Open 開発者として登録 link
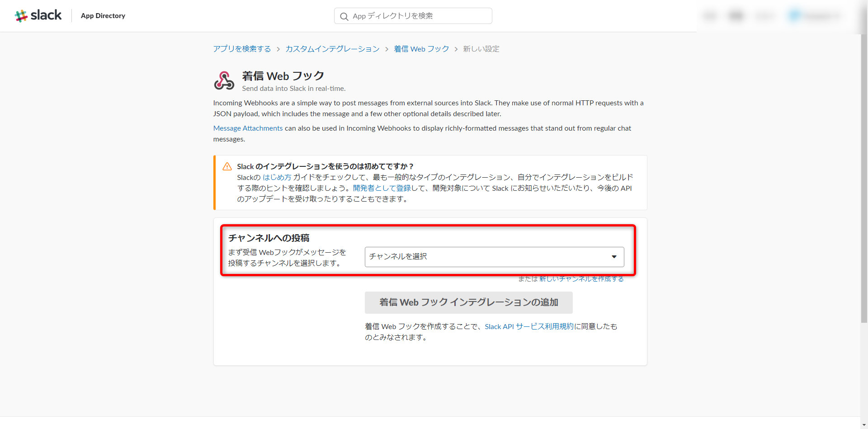 tap(382, 188)
